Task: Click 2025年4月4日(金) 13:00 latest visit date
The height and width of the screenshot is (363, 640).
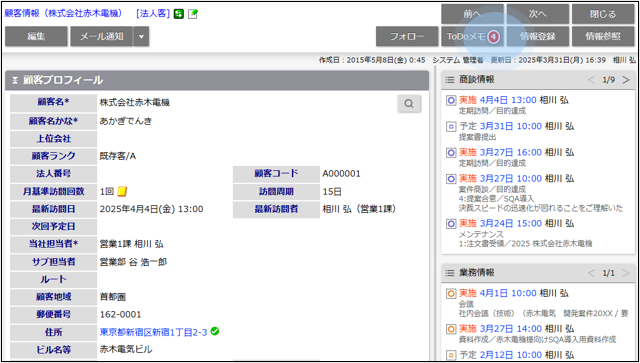Action: (151, 209)
